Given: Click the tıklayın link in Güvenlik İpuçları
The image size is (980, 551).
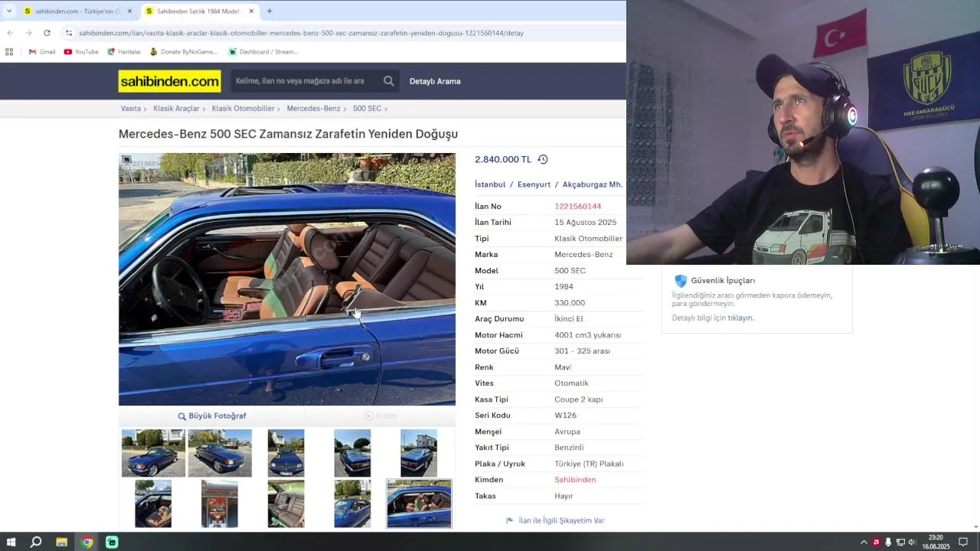Looking at the screenshot, I should click(740, 318).
